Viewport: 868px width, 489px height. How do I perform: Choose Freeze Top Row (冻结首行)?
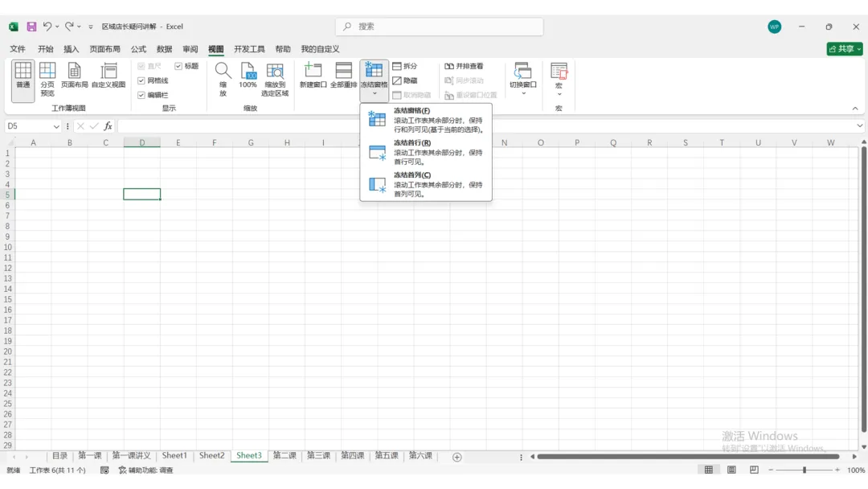pyautogui.click(x=426, y=152)
